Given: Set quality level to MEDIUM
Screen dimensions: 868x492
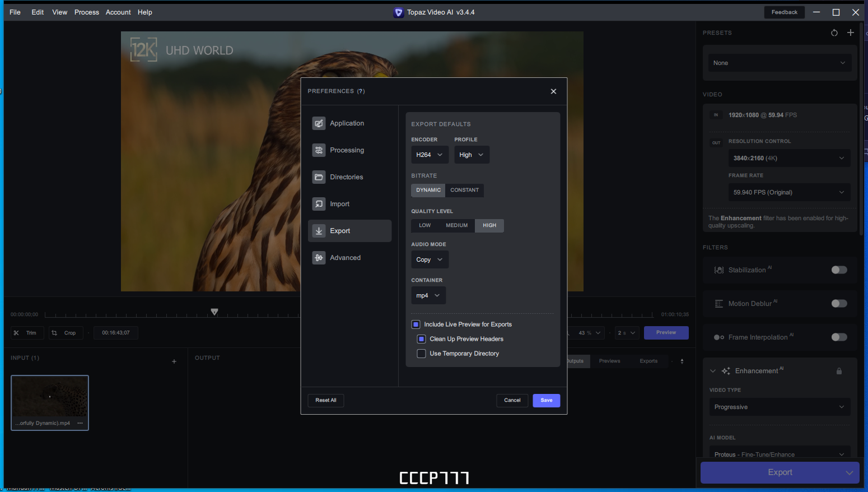Looking at the screenshot, I should click(x=457, y=226).
